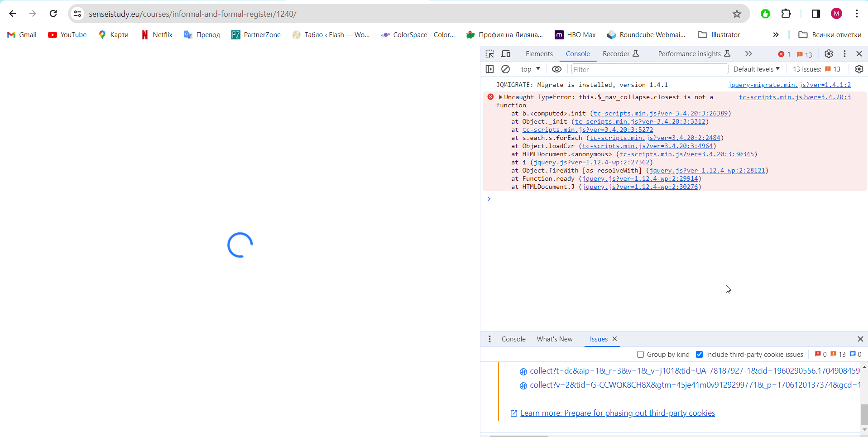Open Learn more about third-party cookies

(x=618, y=413)
